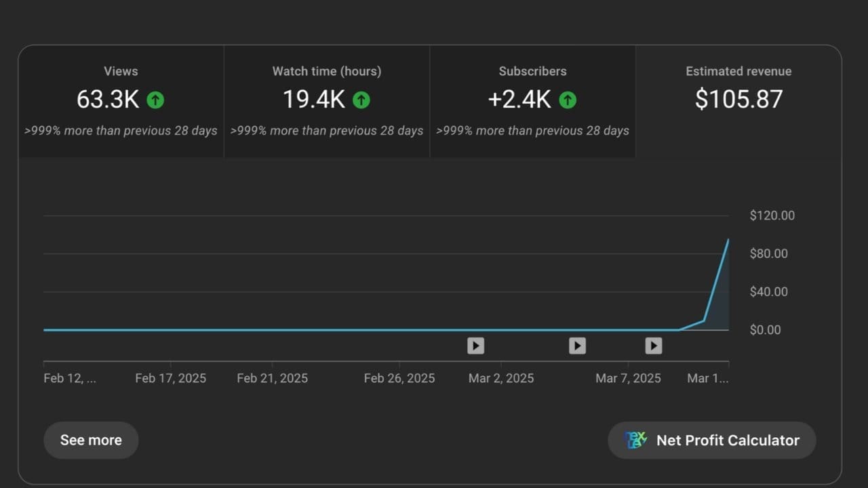The height and width of the screenshot is (488, 868).
Task: Select the Views metric tab
Action: click(x=121, y=102)
